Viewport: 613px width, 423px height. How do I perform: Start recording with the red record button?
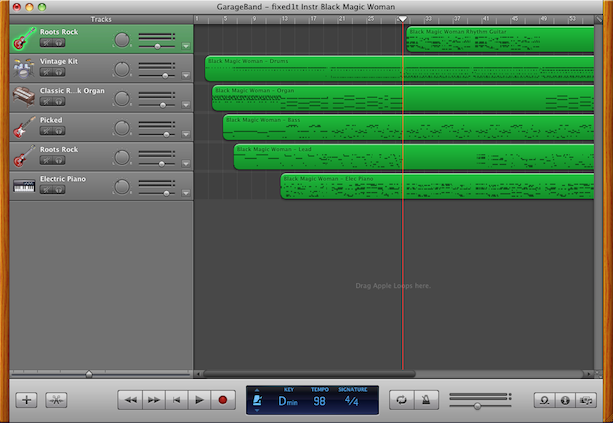point(223,400)
